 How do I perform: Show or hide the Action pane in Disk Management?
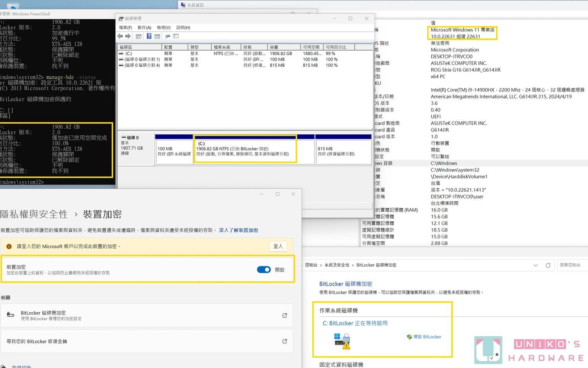tap(157, 36)
